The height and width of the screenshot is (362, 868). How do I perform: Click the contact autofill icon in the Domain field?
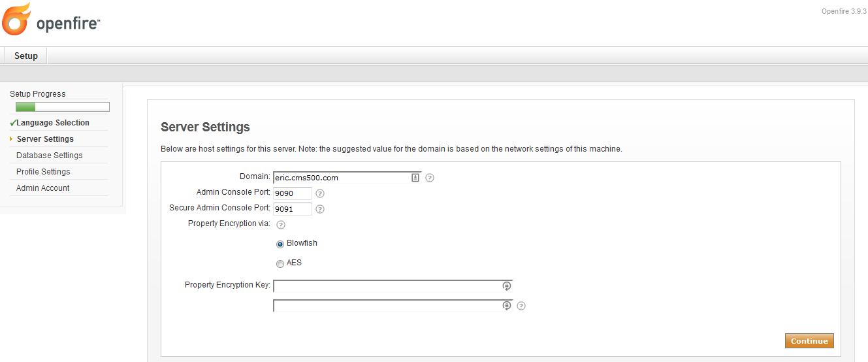[415, 178]
